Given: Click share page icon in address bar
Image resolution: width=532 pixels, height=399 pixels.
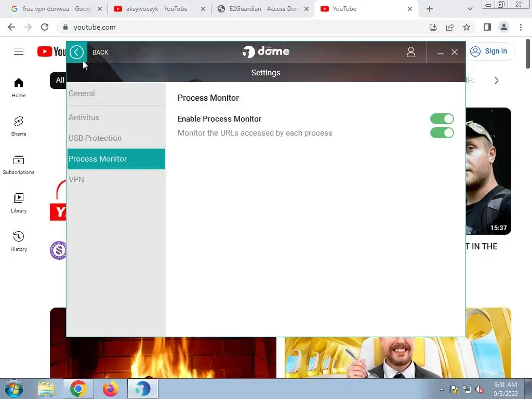Looking at the screenshot, I should coord(450,27).
